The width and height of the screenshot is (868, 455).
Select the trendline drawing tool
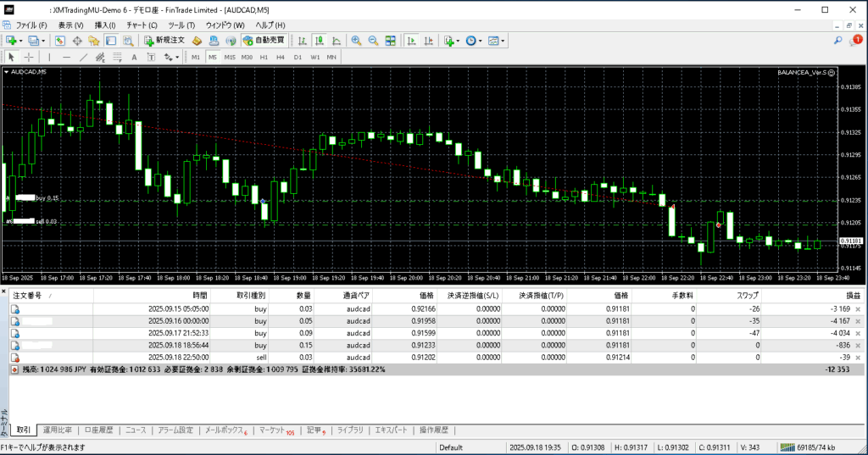[84, 57]
